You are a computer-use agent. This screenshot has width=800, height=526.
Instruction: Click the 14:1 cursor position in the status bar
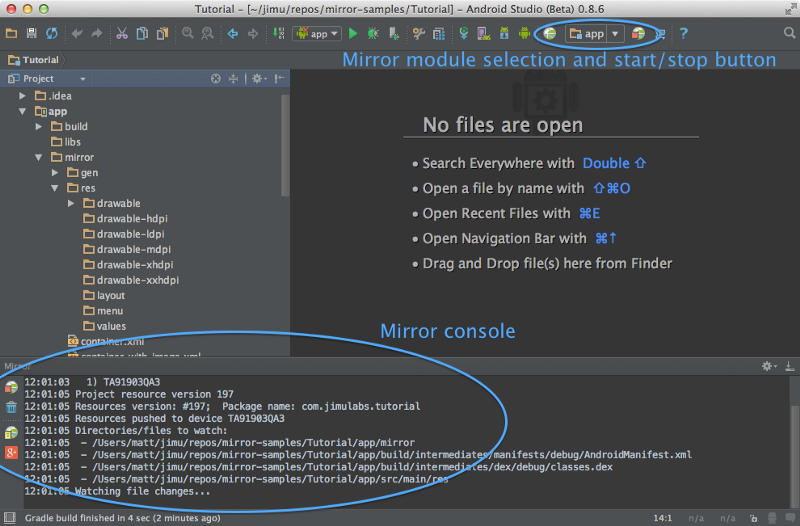pos(662,518)
